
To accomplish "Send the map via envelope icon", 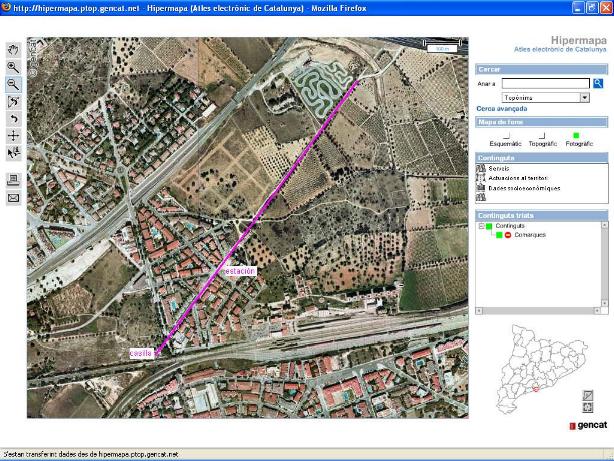I will click(13, 198).
